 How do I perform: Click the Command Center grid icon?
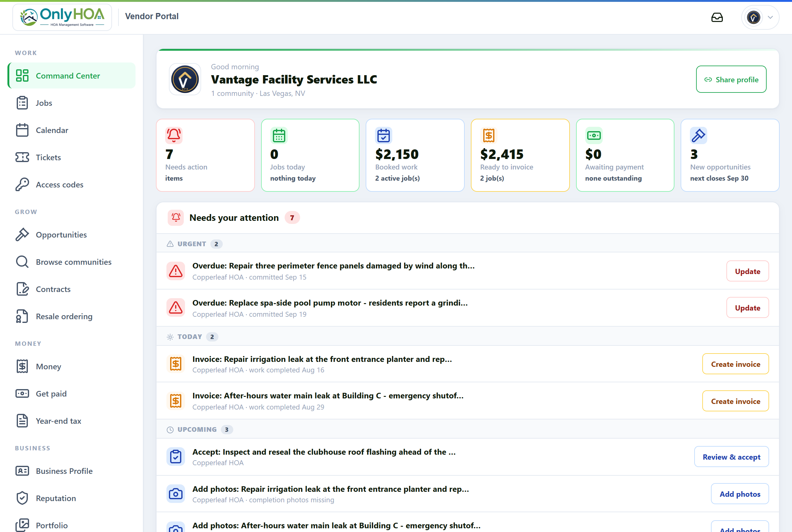(22, 75)
